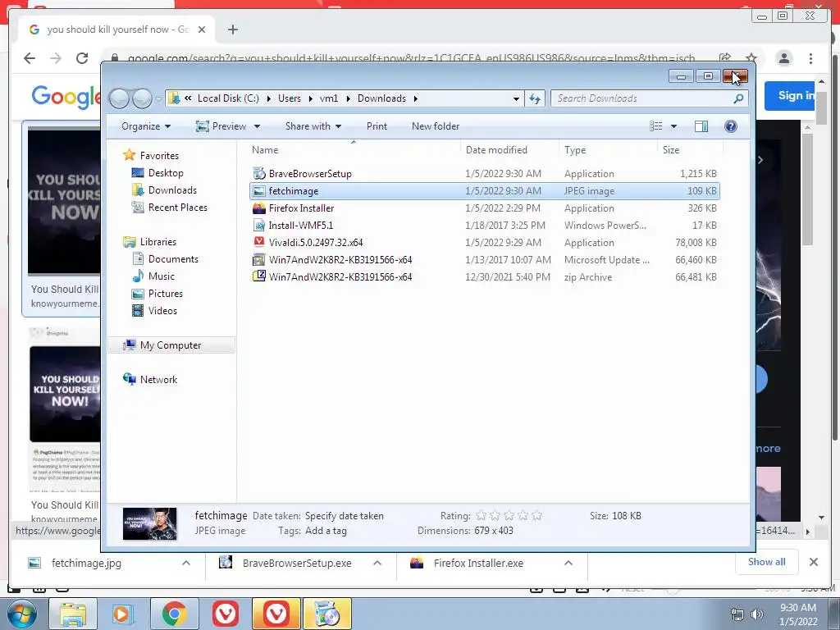This screenshot has width=840, height=630.
Task: Open Chrome profile avatar button
Action: 783,58
